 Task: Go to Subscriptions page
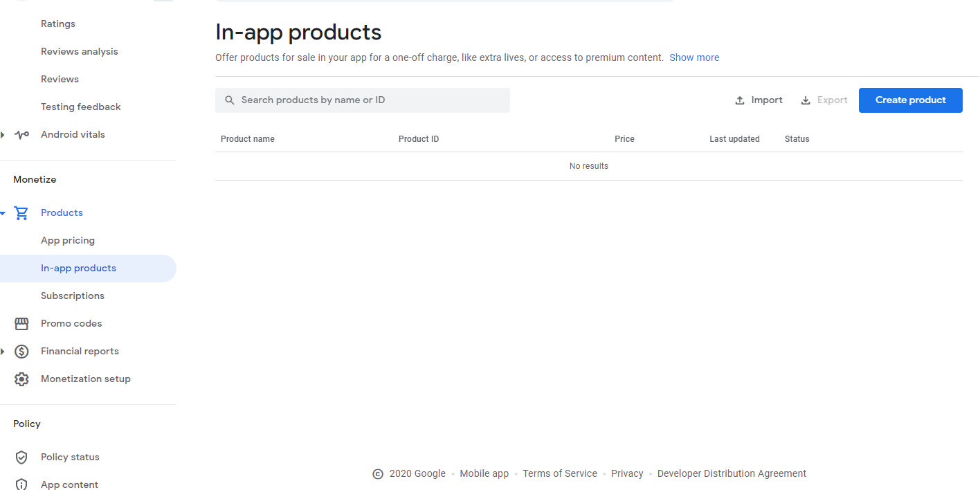73,296
